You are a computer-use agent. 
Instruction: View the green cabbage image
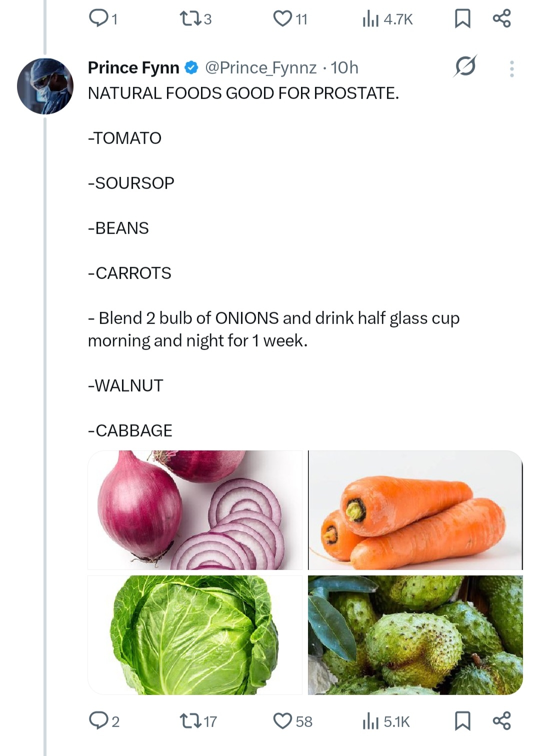[195, 634]
